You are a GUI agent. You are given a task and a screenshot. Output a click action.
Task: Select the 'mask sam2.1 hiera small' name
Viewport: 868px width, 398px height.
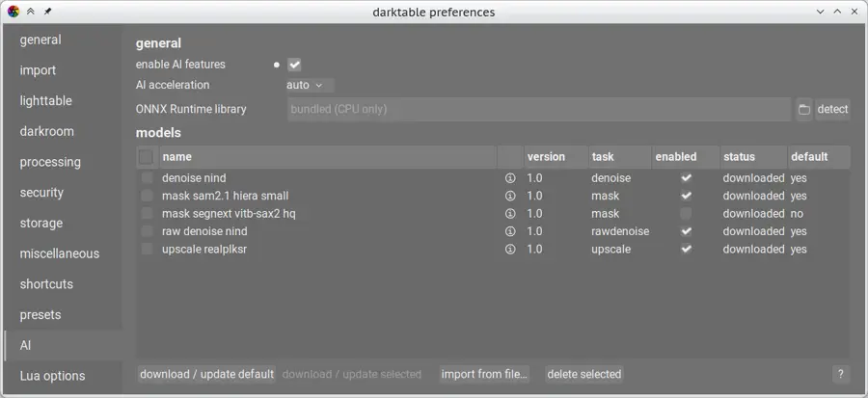225,196
